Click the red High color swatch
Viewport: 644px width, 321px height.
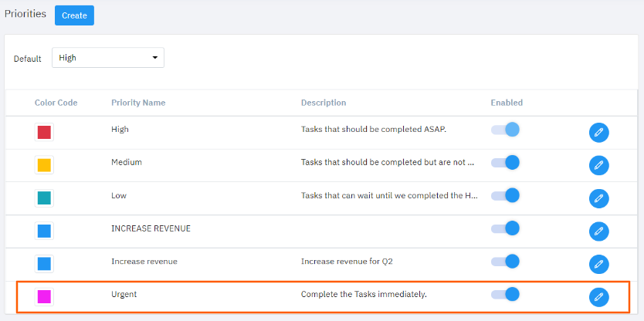click(x=44, y=132)
